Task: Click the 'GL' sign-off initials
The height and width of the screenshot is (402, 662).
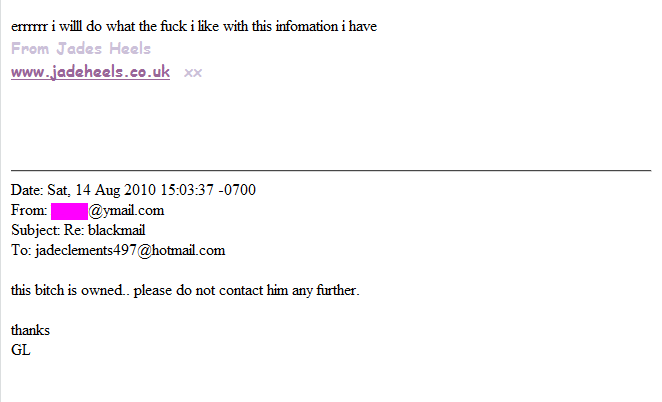Action: (x=20, y=350)
